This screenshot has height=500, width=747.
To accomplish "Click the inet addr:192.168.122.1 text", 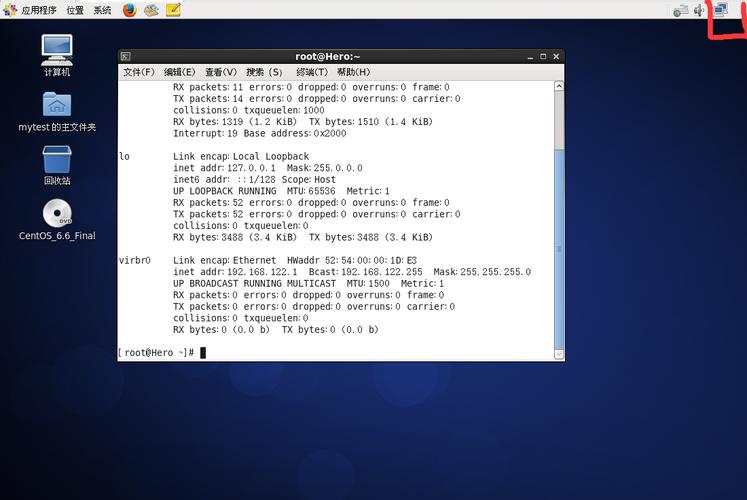I will pos(235,272).
